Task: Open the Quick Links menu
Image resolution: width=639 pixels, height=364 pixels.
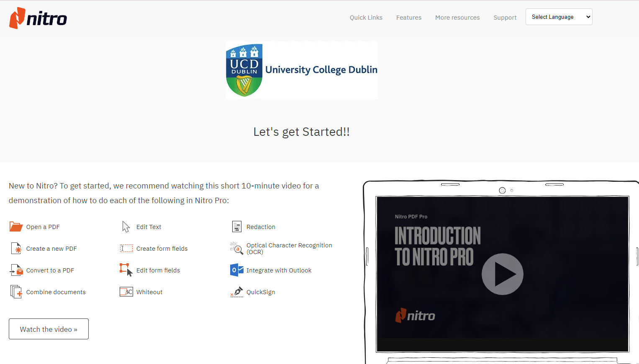Action: coord(366,17)
